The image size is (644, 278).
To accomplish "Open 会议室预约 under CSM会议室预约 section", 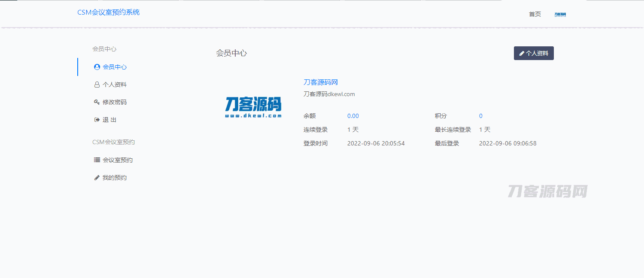I will [x=118, y=160].
